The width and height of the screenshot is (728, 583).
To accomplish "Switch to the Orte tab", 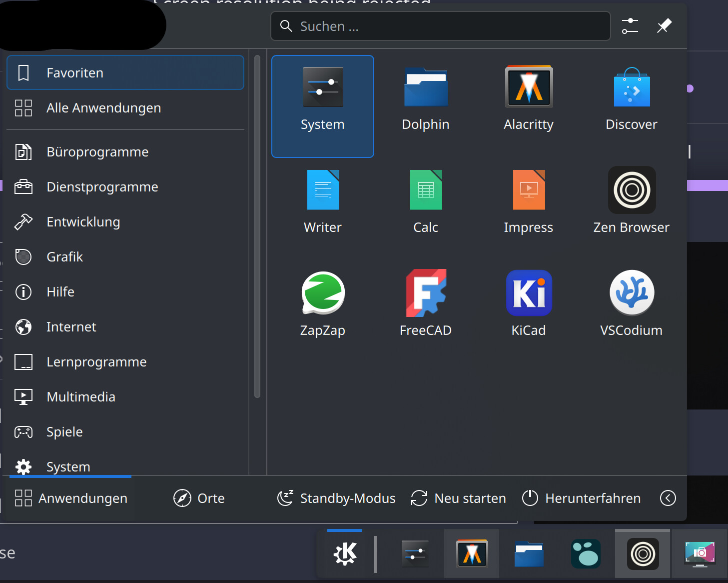I will coord(199,498).
